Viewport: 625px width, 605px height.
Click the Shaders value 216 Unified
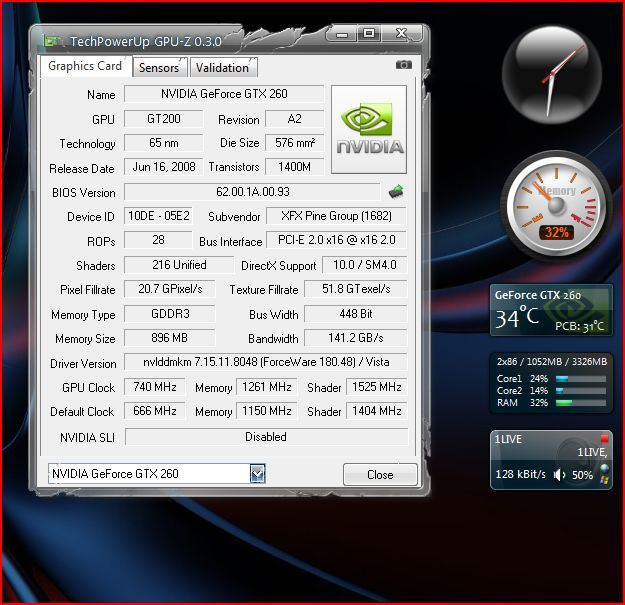pyautogui.click(x=179, y=265)
